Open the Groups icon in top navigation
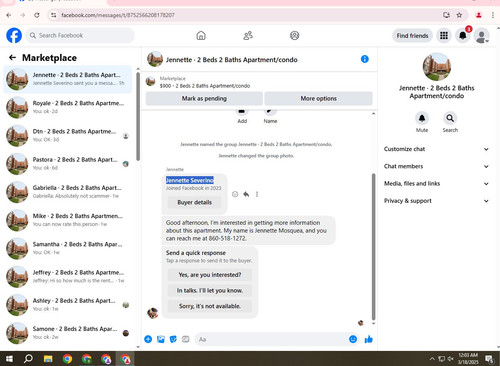This screenshot has width=500, height=366. click(x=294, y=35)
